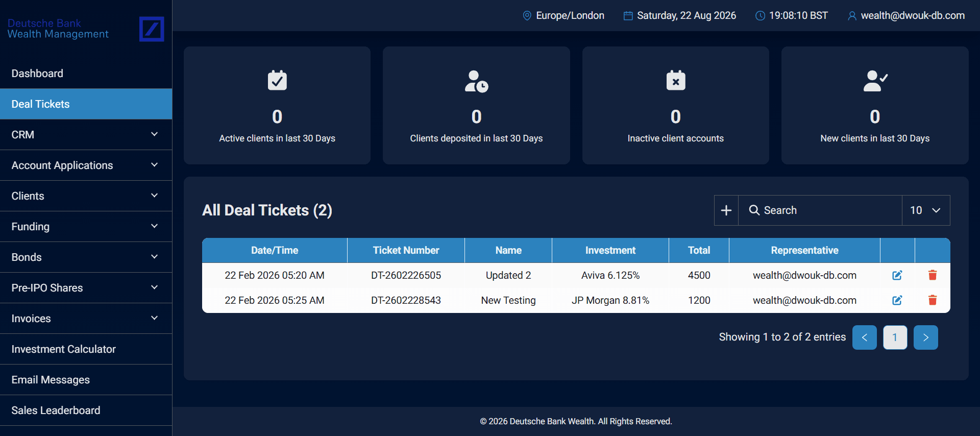980x436 pixels.
Task: Click the name cell Updated 2
Action: 508,275
